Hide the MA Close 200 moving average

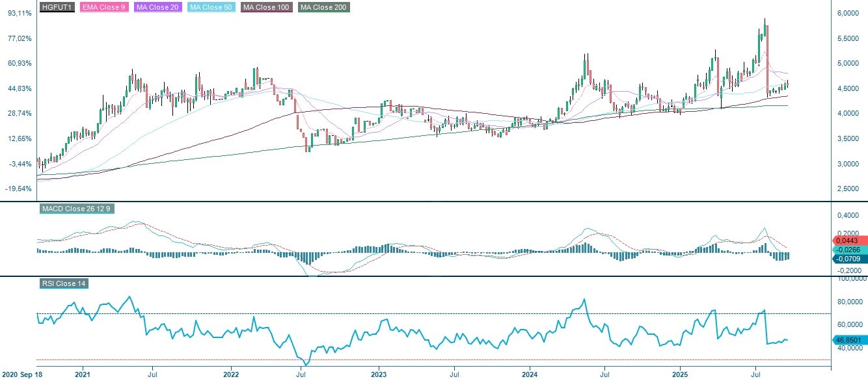point(323,8)
